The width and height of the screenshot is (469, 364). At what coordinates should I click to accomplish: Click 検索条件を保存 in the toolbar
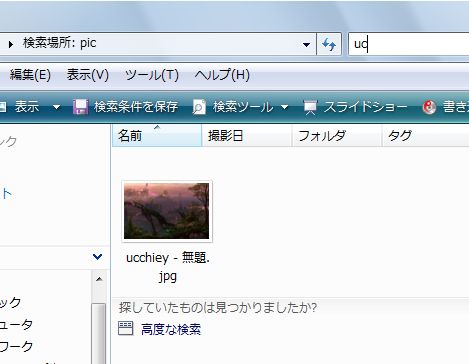pos(136,107)
